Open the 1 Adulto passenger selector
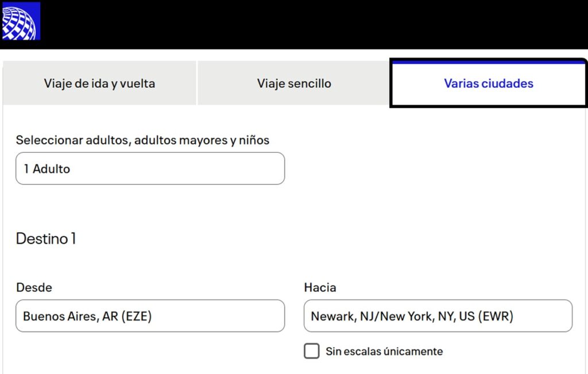Image resolution: width=588 pixels, height=374 pixels. tap(150, 168)
